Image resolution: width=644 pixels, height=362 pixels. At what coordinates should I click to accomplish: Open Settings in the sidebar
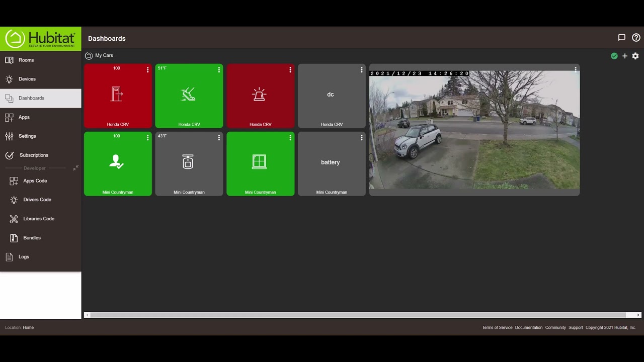coord(40,136)
